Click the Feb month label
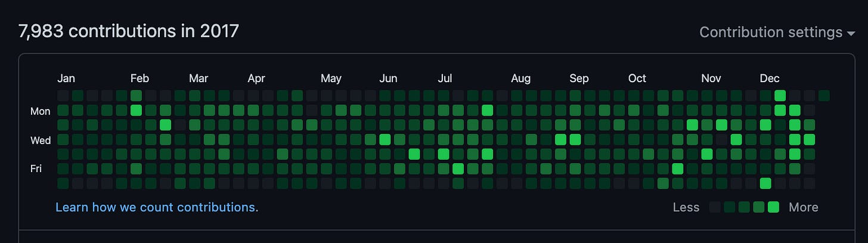 click(139, 79)
